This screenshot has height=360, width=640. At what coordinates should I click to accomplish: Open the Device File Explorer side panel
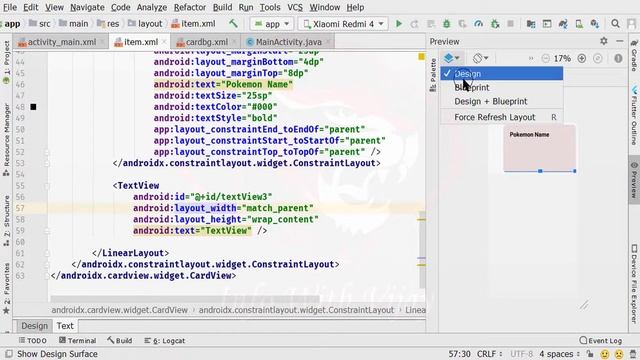(x=634, y=284)
